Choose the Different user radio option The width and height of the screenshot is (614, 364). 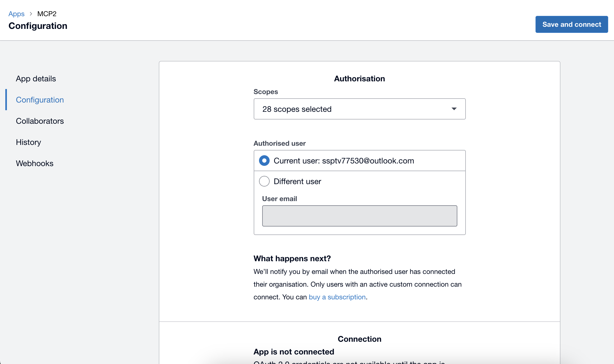pos(264,181)
